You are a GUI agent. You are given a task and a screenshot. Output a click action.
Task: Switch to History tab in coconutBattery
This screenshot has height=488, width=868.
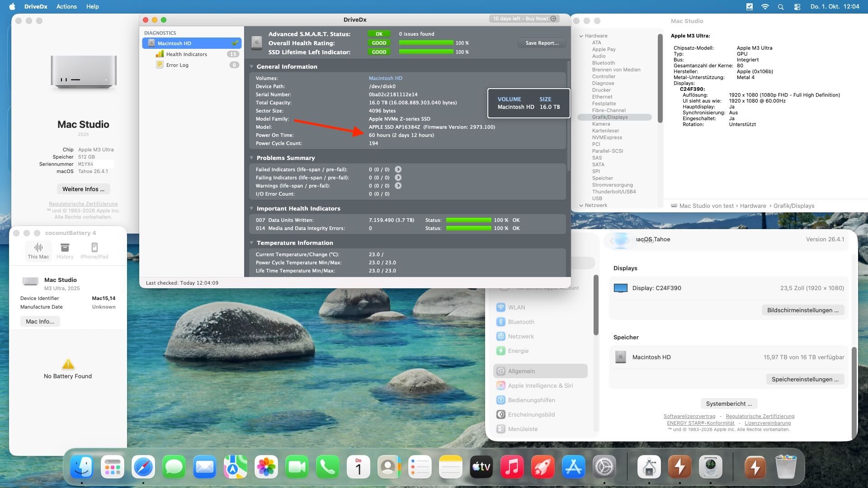coord(65,251)
